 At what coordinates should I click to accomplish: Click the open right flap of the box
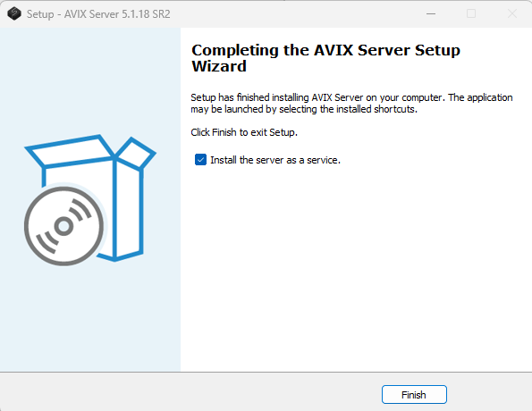(136, 154)
